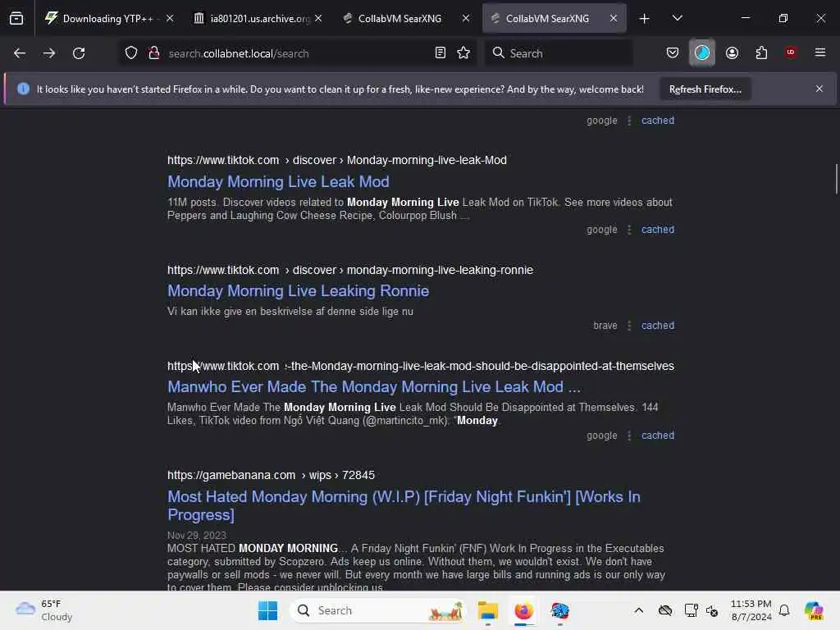The image size is (840, 630).
Task: Open Most Hated Monday Morning gamebanana result
Action: [404, 505]
